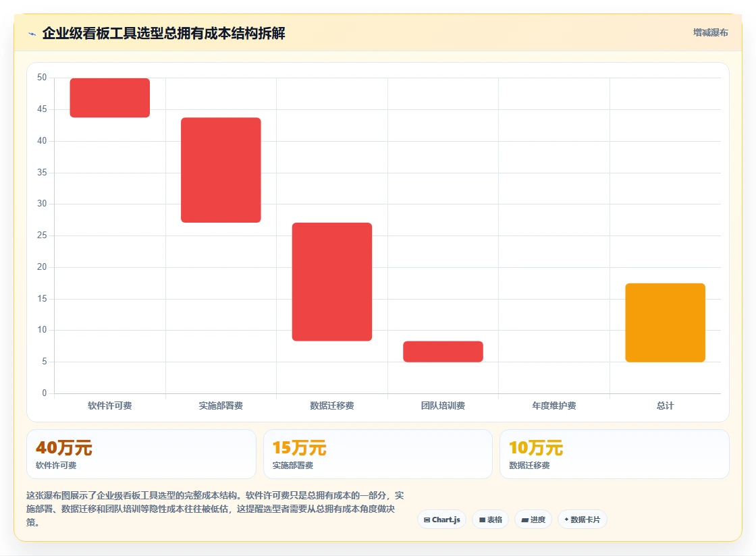Click the 数据卡片 tag chip
This screenshot has height=556, width=756.
click(583, 520)
